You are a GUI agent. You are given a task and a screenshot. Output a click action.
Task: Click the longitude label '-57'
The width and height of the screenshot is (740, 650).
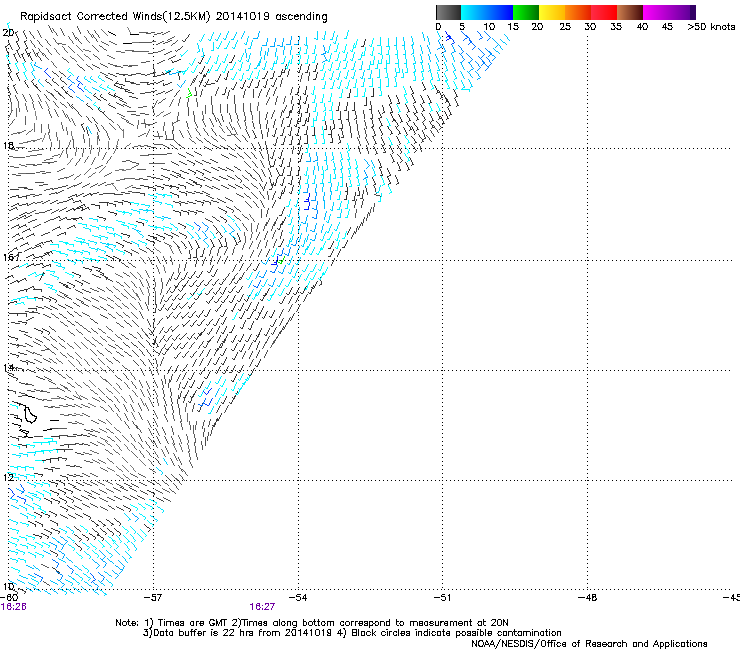tap(152, 598)
